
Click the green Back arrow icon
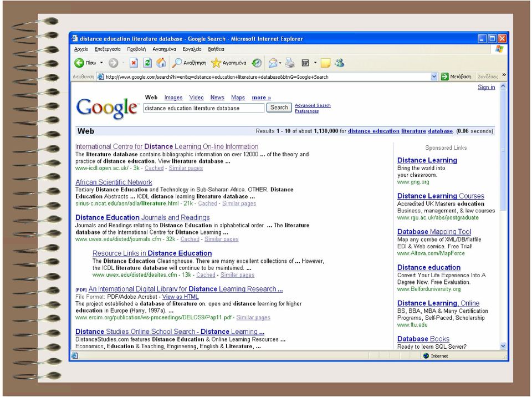point(79,63)
